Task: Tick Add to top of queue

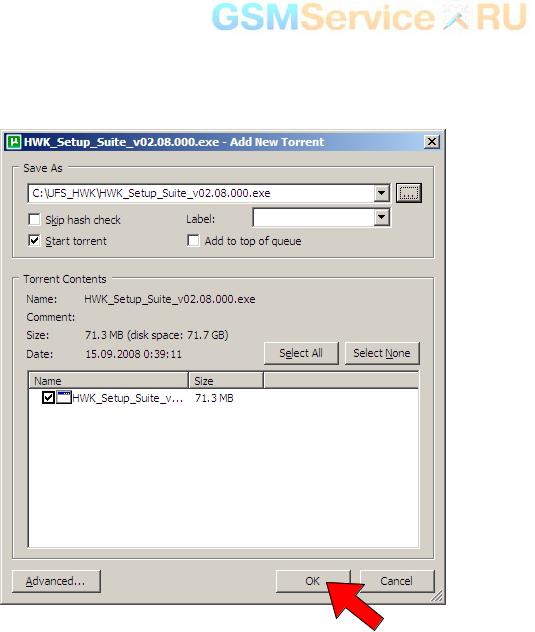Action: pyautogui.click(x=193, y=241)
